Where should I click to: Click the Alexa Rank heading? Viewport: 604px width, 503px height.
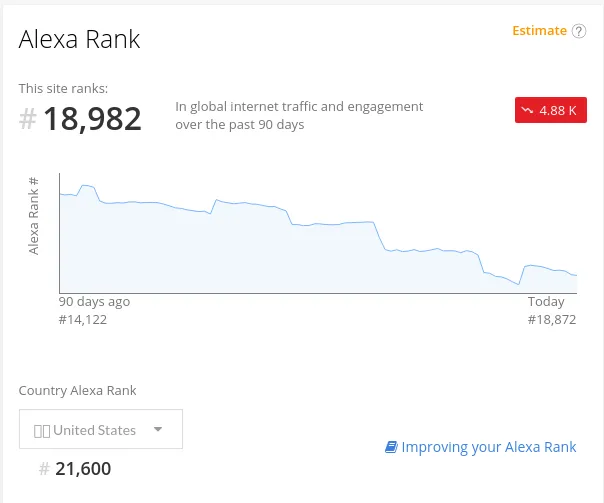(79, 39)
